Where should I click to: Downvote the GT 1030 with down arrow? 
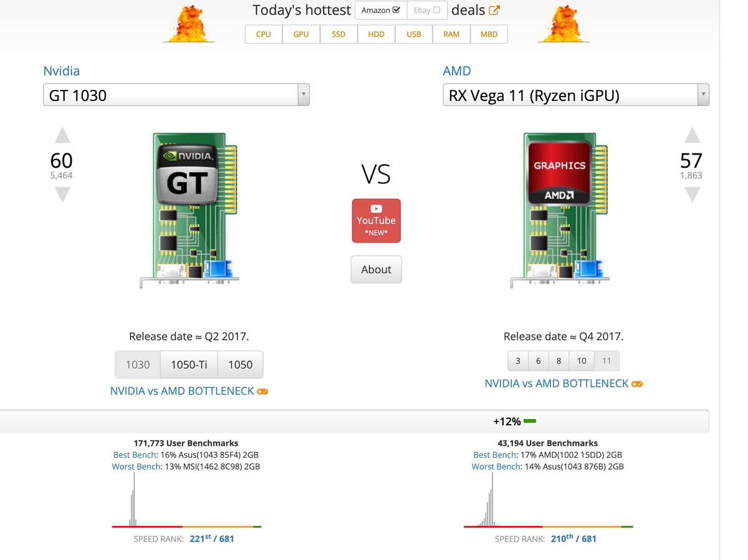[x=62, y=195]
